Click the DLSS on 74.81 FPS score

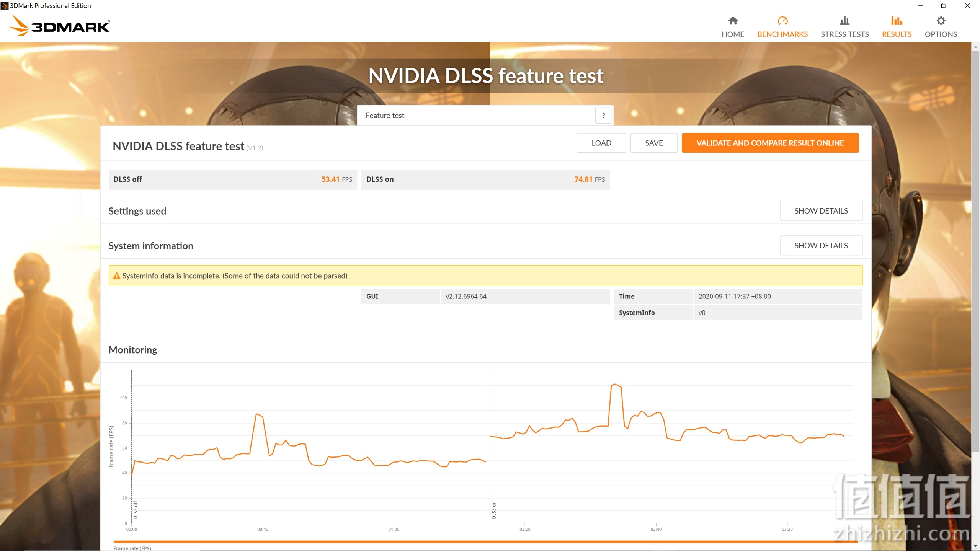point(485,179)
